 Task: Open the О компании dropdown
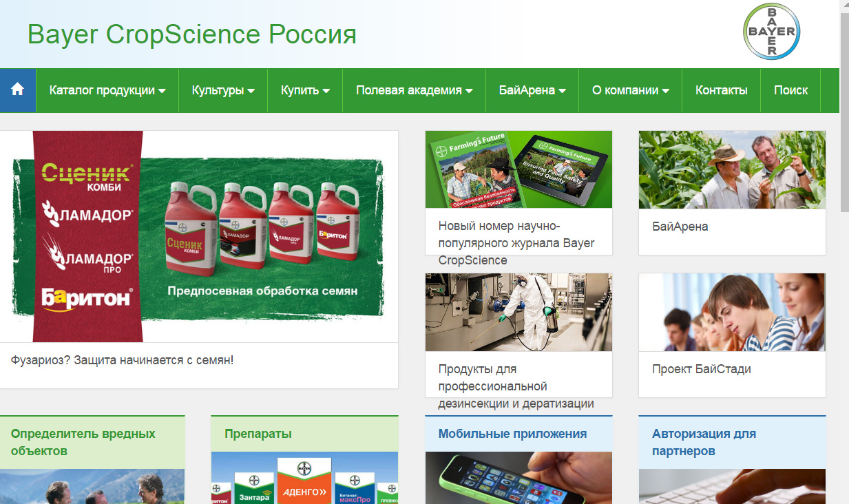tap(631, 90)
